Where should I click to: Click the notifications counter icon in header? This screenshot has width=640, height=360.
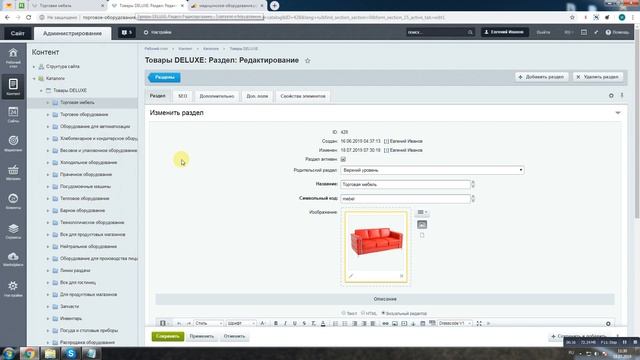(x=127, y=32)
